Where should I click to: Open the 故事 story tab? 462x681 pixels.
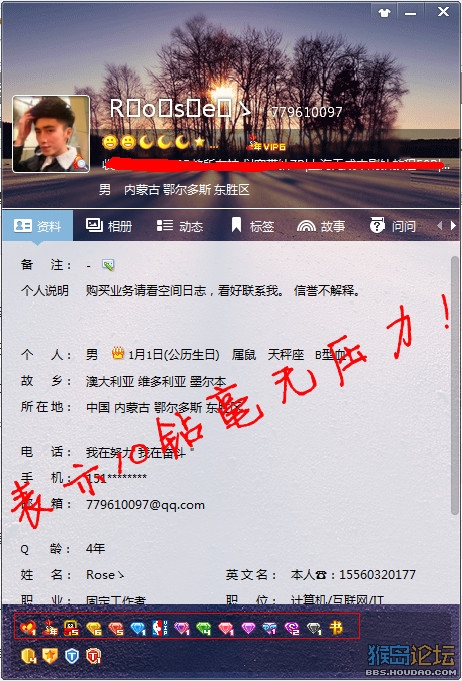pyautogui.click(x=321, y=226)
